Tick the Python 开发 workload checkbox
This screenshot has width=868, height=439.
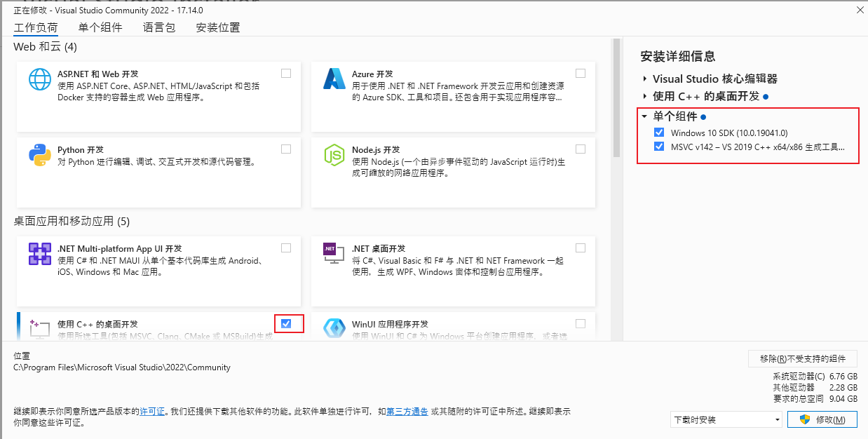coord(286,149)
